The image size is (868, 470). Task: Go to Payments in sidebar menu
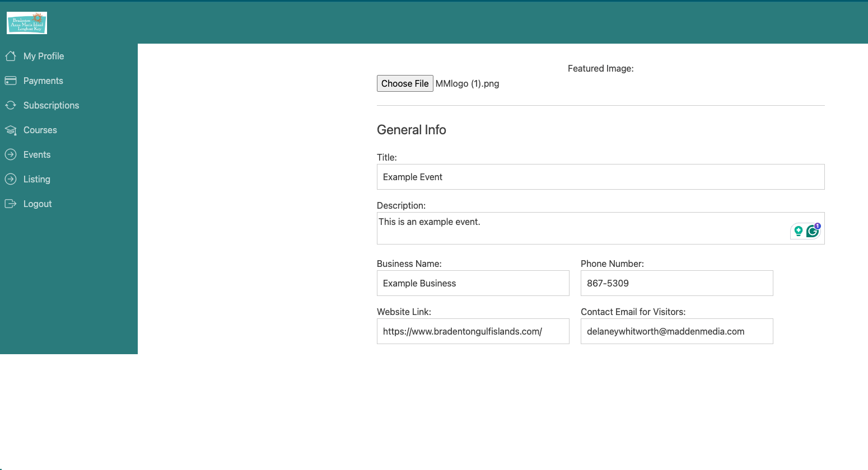point(43,81)
